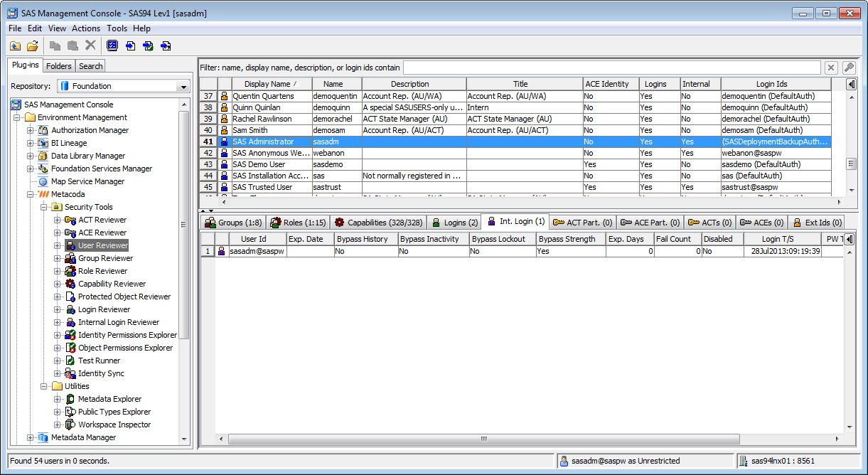
Task: Click the document with green check toolbar icon
Action: pos(148,46)
